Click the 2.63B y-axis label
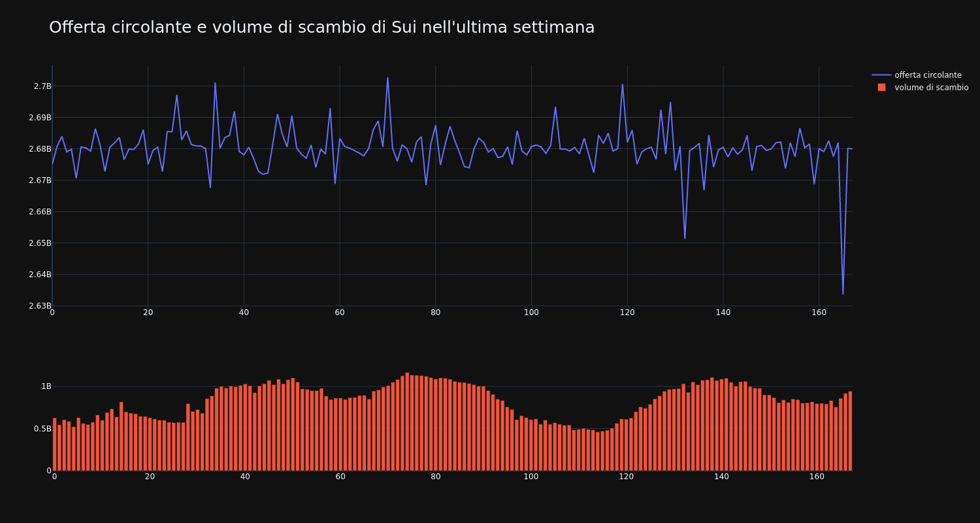The width and height of the screenshot is (980, 523). pos(40,306)
